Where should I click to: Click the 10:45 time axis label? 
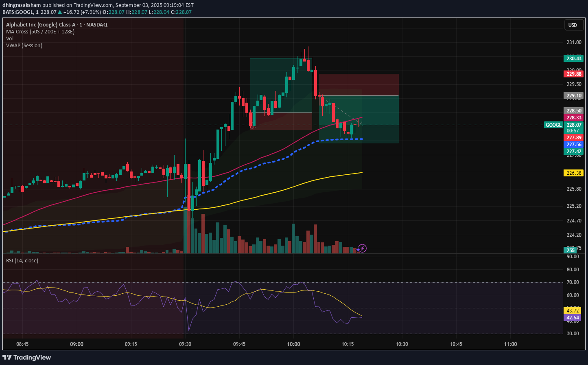(x=456, y=344)
